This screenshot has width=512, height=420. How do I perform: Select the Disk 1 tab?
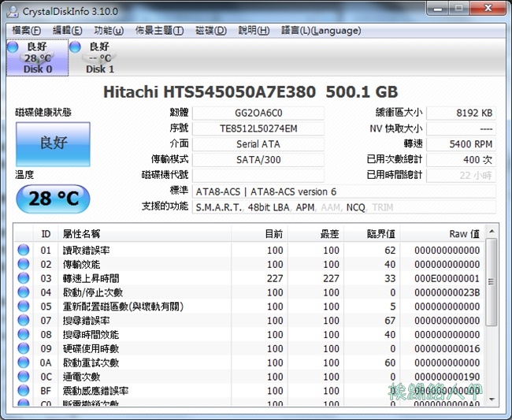pos(99,58)
